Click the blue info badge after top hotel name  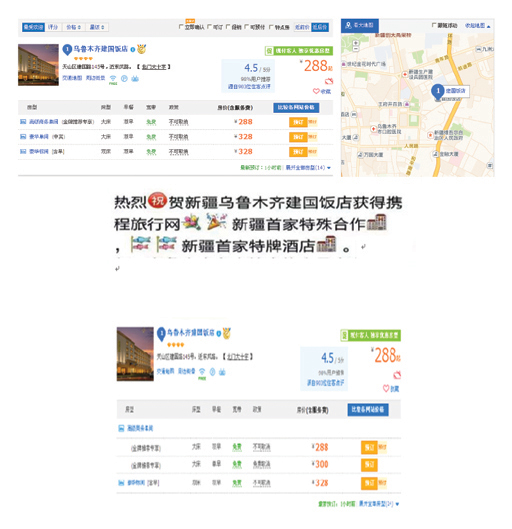tap(133, 50)
